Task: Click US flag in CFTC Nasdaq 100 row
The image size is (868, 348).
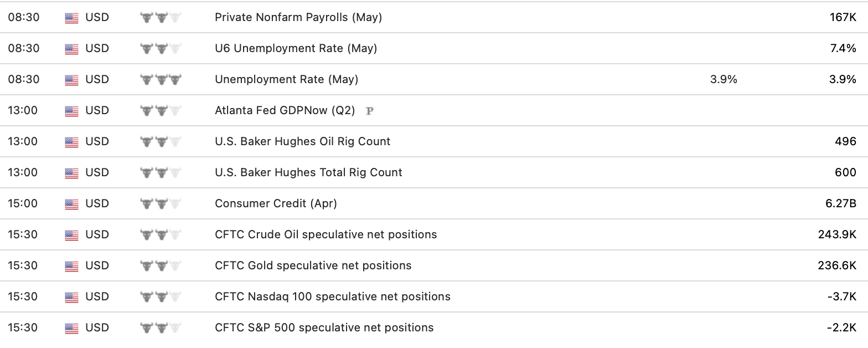Action: [x=71, y=297]
